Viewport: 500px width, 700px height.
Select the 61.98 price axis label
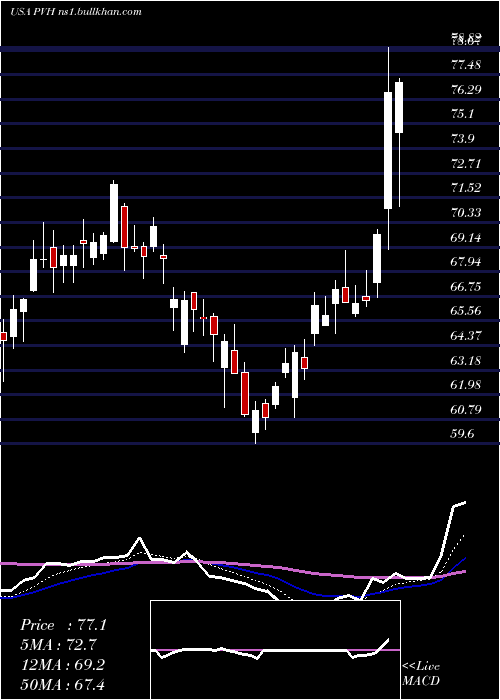pyautogui.click(x=466, y=385)
